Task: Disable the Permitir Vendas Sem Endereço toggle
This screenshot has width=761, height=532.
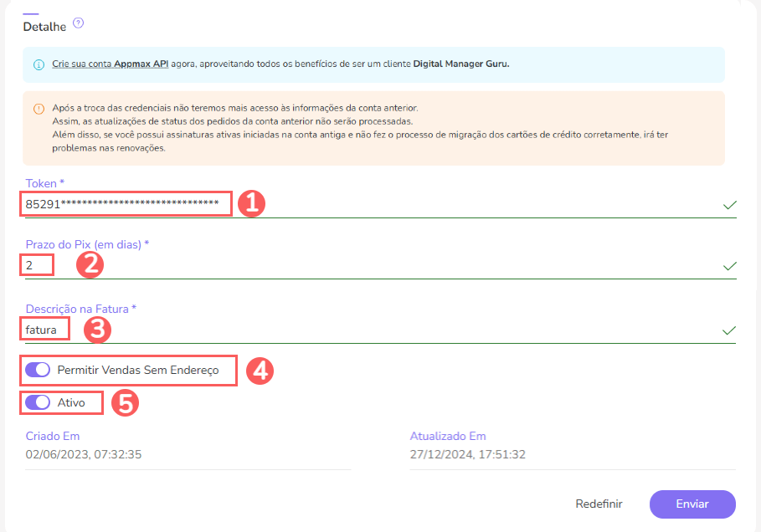Action: tap(37, 370)
